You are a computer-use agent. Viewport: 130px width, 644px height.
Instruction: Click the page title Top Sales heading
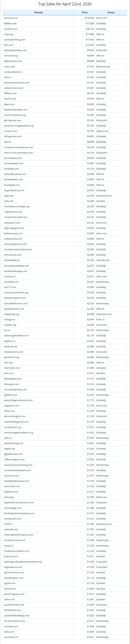(65, 4)
